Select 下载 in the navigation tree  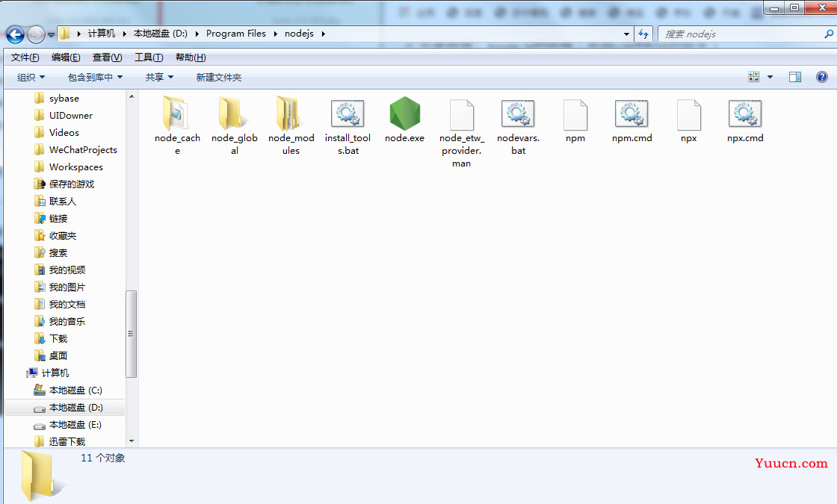click(58, 339)
